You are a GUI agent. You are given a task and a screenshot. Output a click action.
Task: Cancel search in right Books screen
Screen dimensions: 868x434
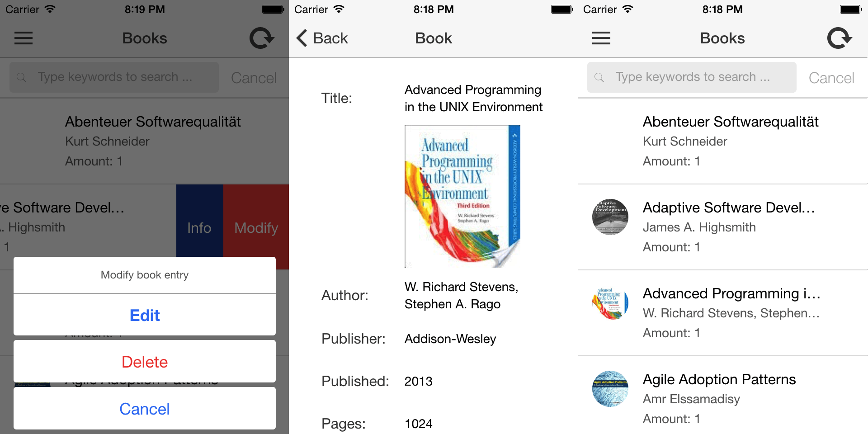click(x=831, y=78)
